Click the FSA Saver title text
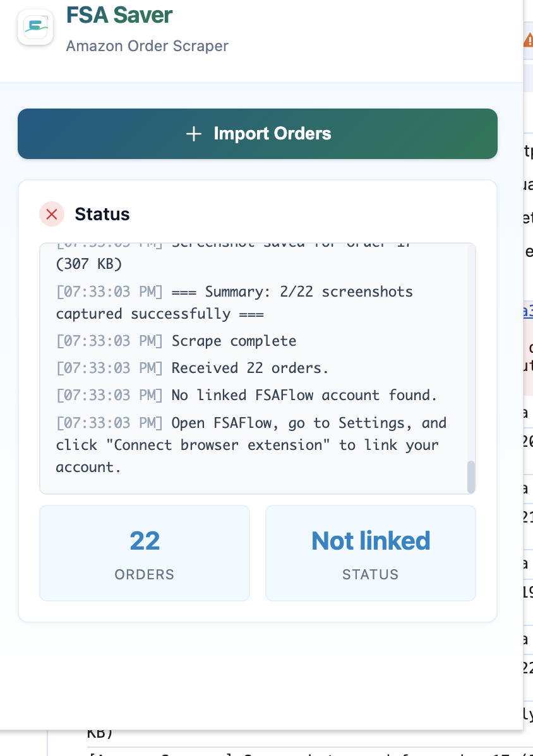The height and width of the screenshot is (756, 533). (x=119, y=15)
